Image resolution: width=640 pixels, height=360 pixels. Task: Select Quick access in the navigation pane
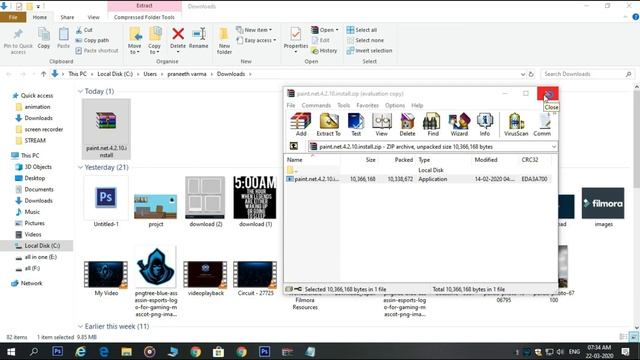point(37,96)
